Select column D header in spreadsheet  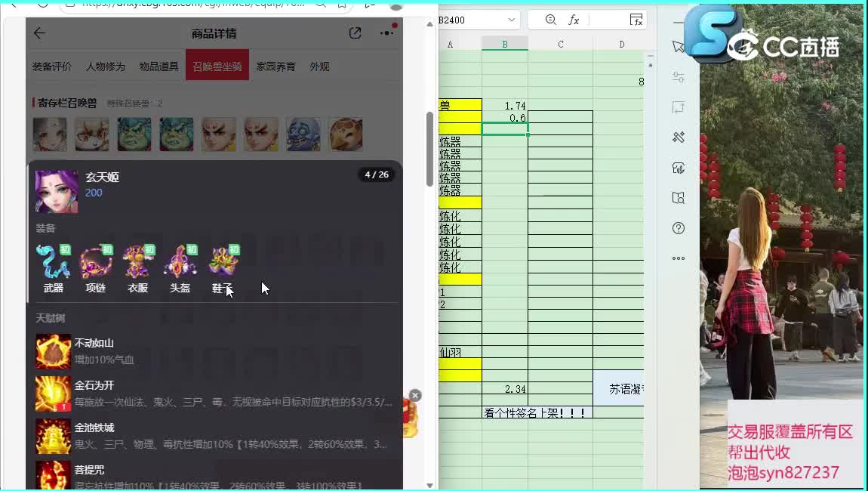pyautogui.click(x=622, y=44)
